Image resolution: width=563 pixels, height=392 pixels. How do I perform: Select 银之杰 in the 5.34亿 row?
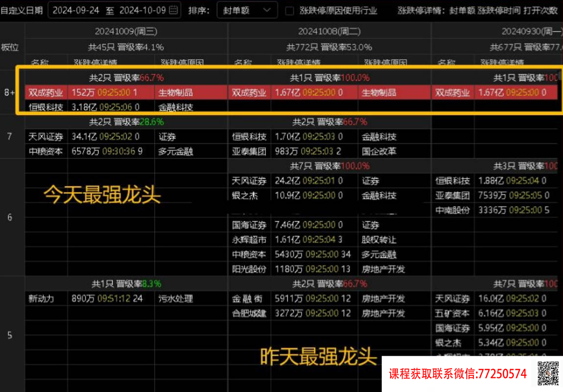tap(448, 343)
